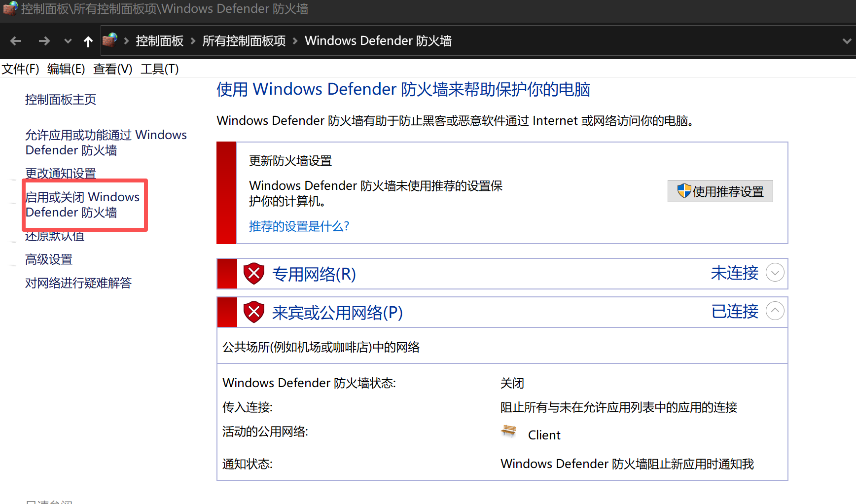This screenshot has height=504, width=856.
Task: Open 高级设置 link
Action: click(49, 259)
